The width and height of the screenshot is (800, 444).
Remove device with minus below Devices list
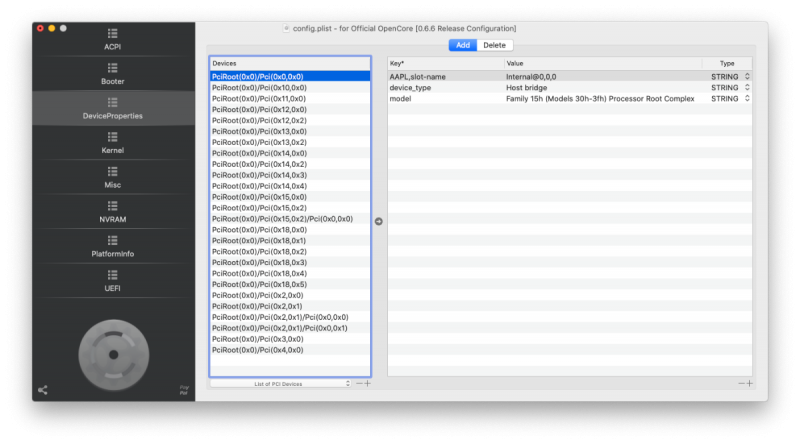359,383
